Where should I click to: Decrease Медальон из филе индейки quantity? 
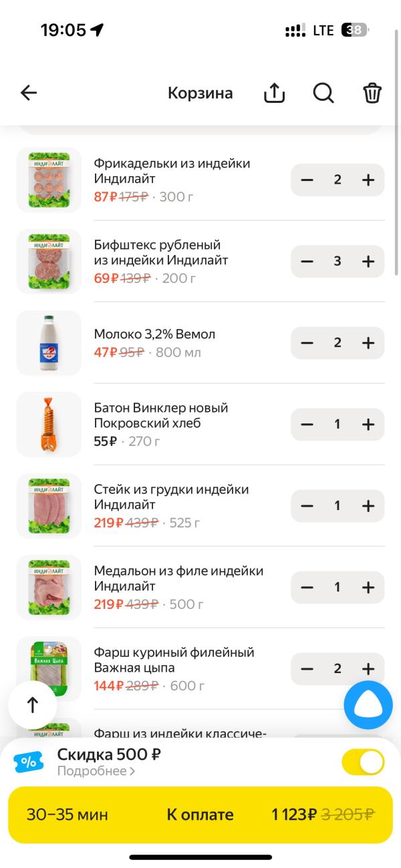click(x=307, y=587)
